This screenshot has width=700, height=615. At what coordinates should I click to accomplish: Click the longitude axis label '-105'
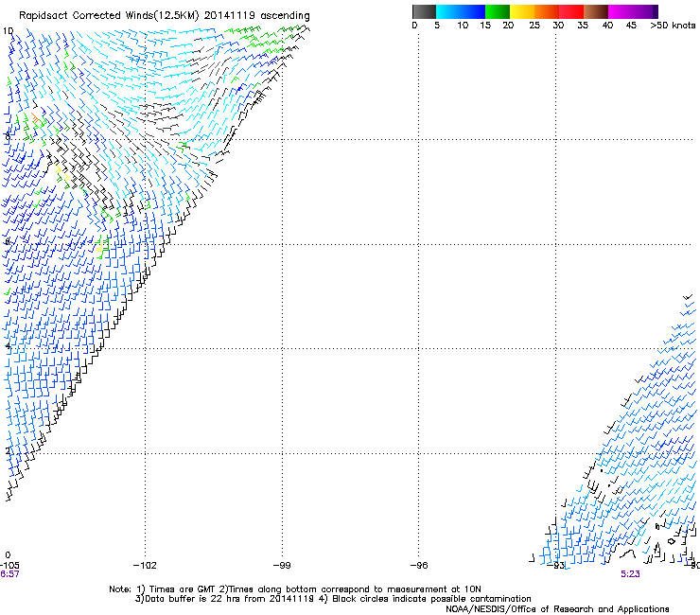[9, 566]
